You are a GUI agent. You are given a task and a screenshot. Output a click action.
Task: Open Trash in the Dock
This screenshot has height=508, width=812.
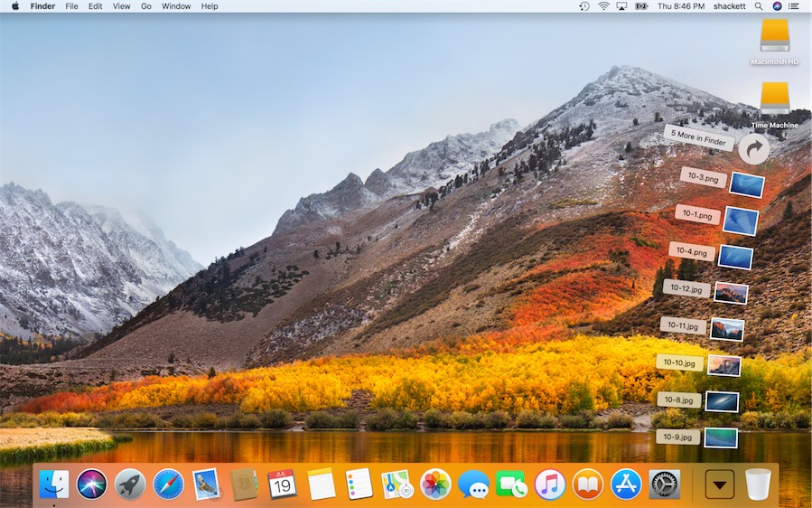coord(758,484)
